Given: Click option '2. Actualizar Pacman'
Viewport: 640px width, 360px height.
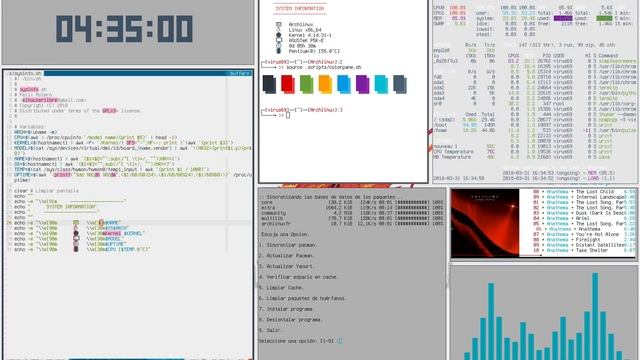Looking at the screenshot, I should click(x=287, y=256).
